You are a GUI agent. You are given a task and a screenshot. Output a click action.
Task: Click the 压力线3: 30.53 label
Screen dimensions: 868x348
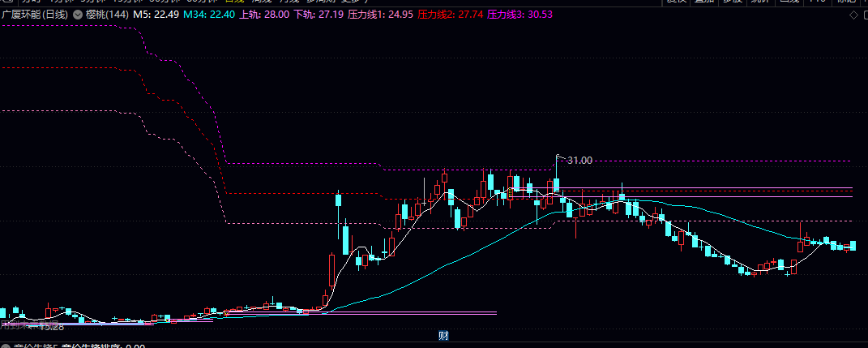click(520, 15)
